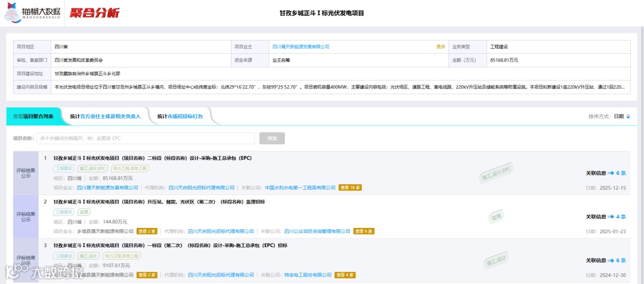Viewport: 644px width, 284px height.
Task: Click 施工,设计 tag in third result
Action: tap(88, 255)
